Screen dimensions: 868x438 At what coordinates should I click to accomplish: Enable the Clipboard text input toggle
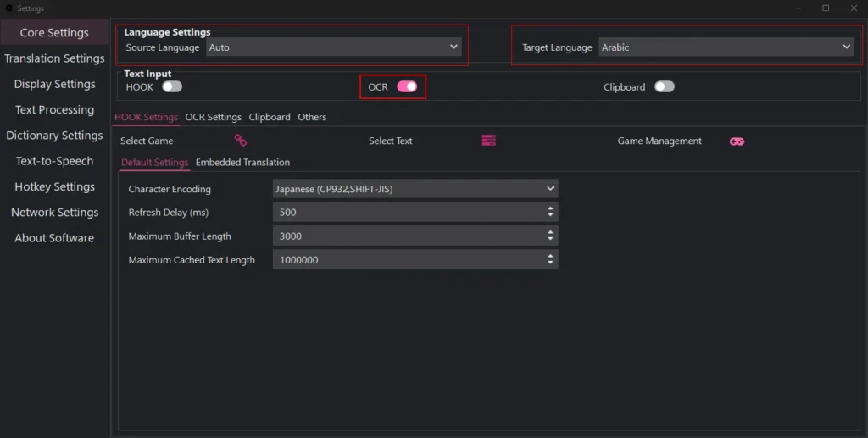(665, 86)
